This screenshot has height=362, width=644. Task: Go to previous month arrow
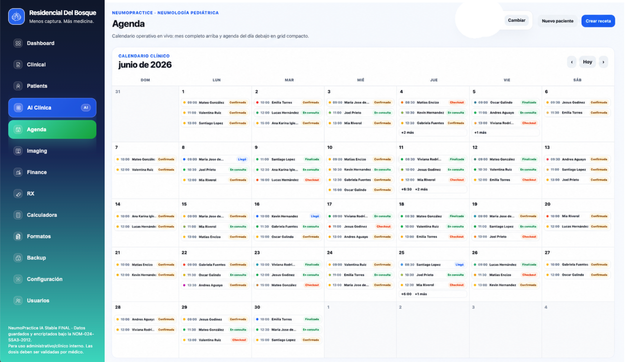(572, 62)
